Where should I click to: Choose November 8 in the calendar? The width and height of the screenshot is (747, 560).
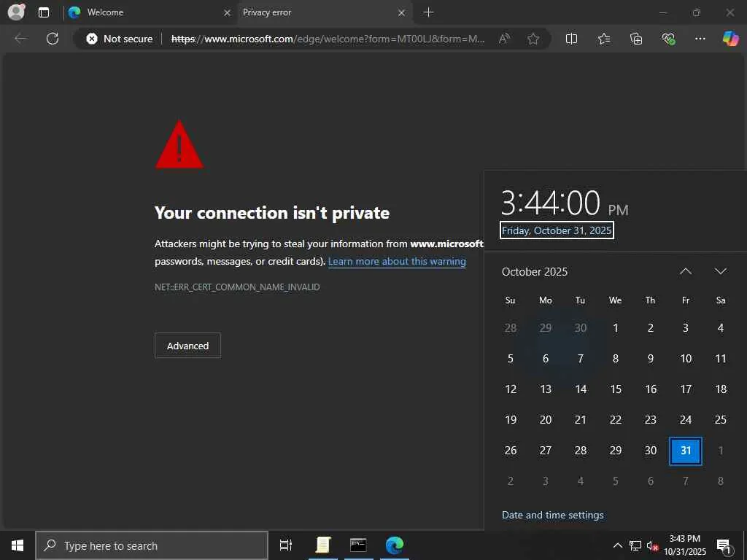(x=720, y=481)
